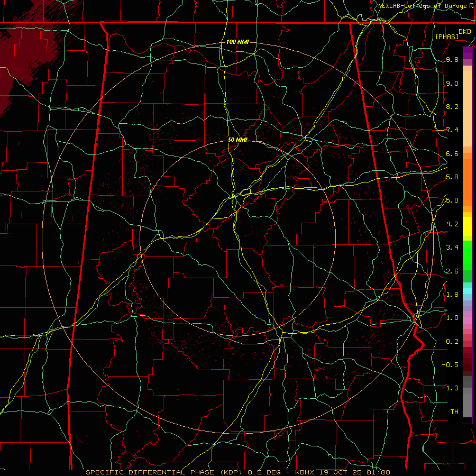Image resolution: width=476 pixels, height=476 pixels.
Task: Click the KBMX radar site identifier
Action: 305,472
